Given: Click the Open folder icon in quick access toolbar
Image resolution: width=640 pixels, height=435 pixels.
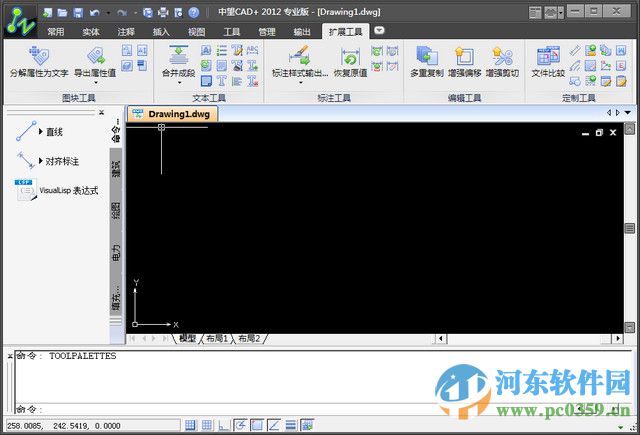Looking at the screenshot, I should tap(62, 13).
